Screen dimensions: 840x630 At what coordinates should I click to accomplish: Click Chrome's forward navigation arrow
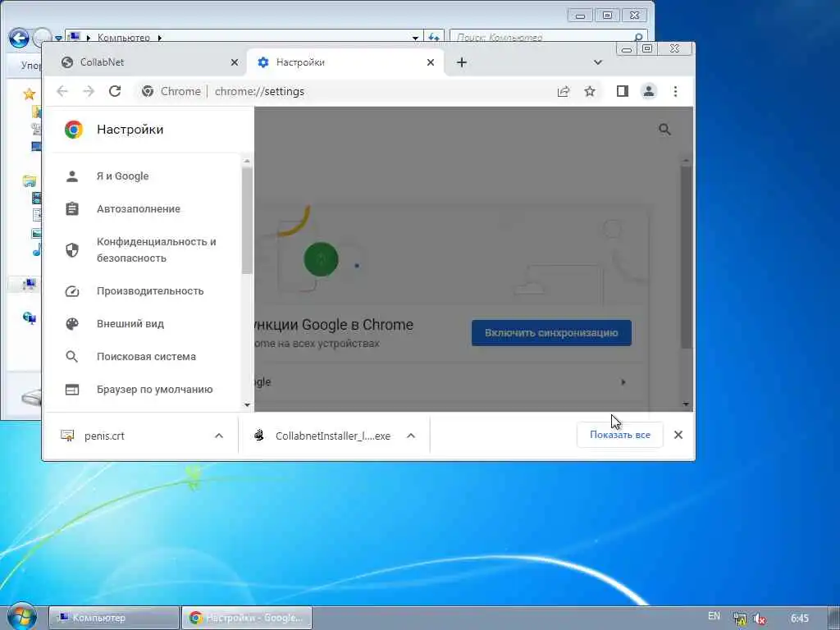click(x=89, y=91)
